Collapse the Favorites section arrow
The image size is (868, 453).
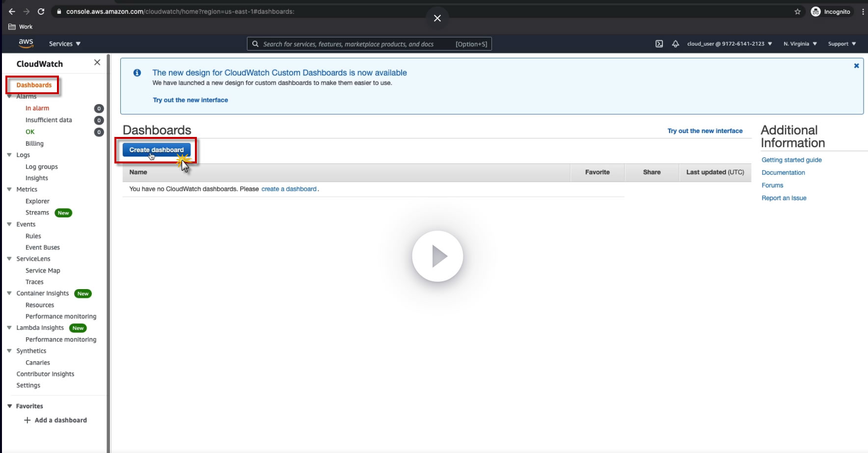[x=9, y=406]
